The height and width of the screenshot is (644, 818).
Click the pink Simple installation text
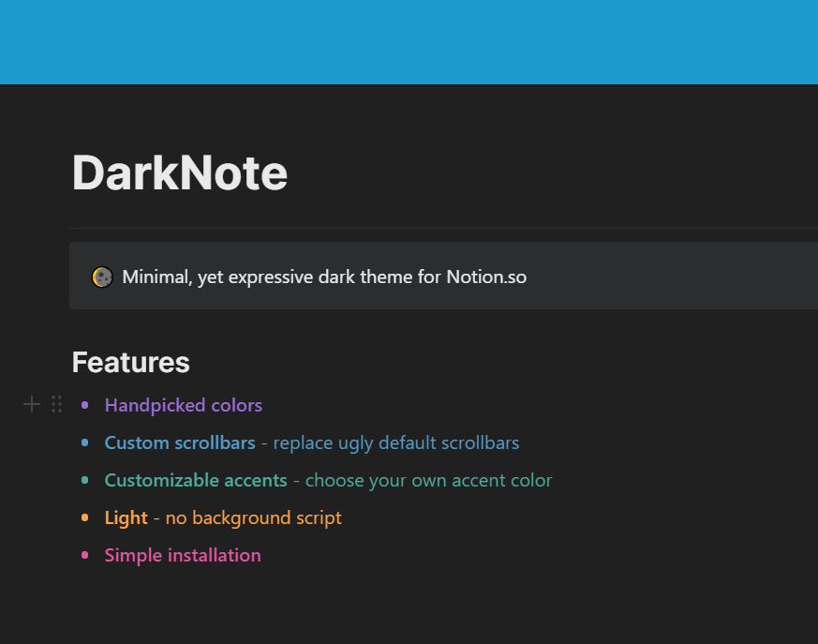[x=183, y=555]
